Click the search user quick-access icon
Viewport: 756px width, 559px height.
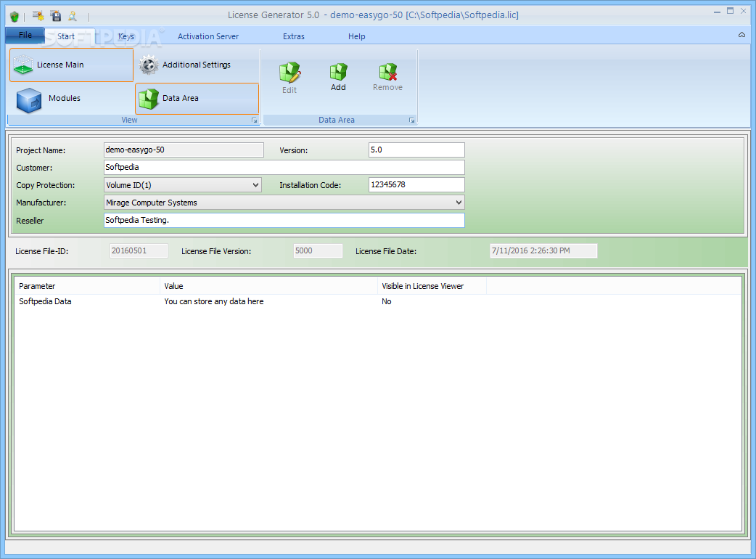click(x=73, y=16)
